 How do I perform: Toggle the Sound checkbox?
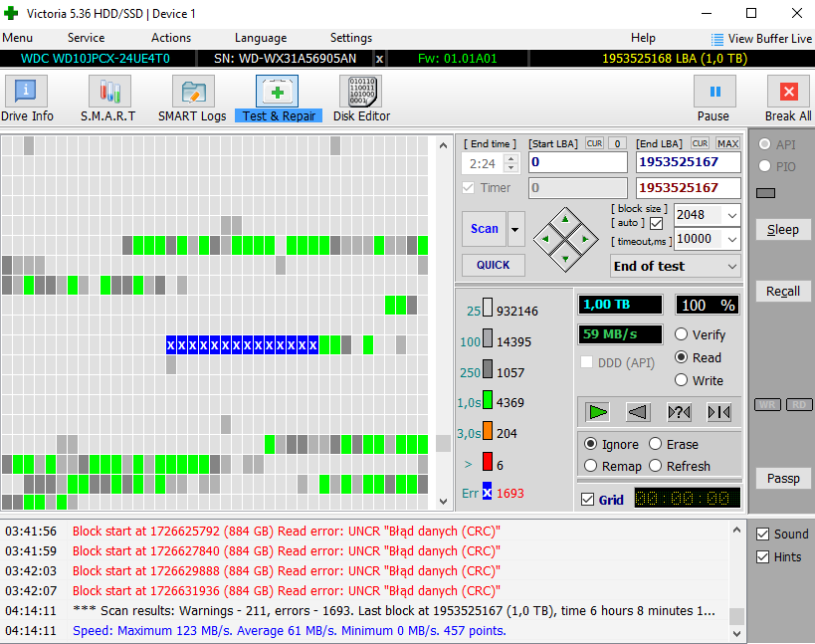click(x=763, y=534)
